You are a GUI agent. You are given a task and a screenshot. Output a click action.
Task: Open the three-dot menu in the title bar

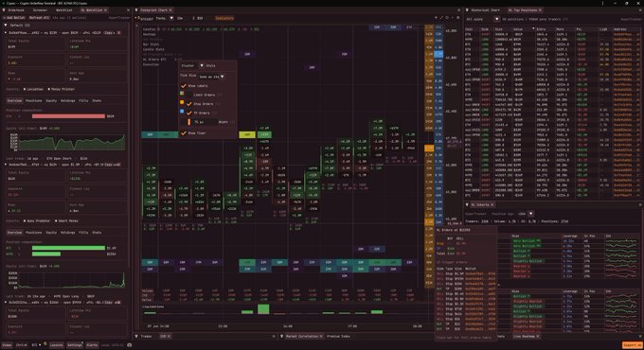click(603, 3)
